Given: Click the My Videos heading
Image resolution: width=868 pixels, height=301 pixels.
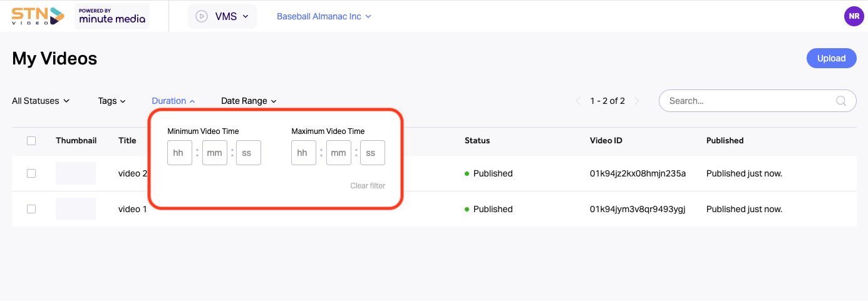Looking at the screenshot, I should tap(54, 59).
